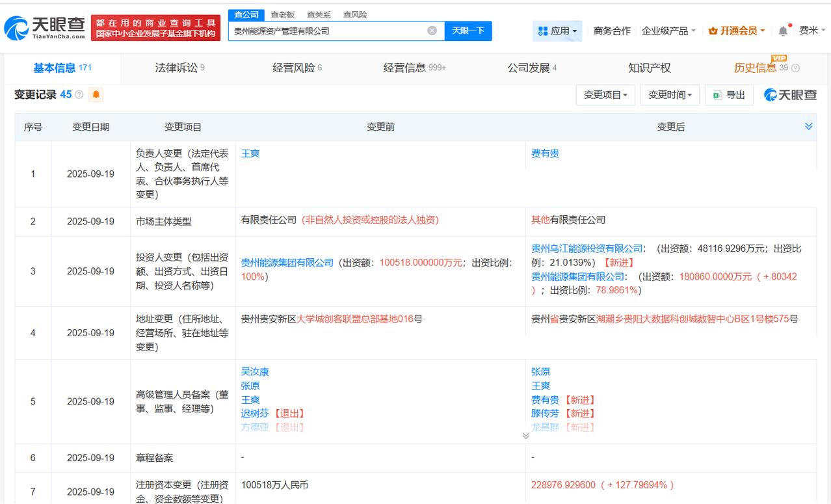831x504 pixels.
Task: Click the 变更项目 column header
Action: pyautogui.click(x=183, y=127)
